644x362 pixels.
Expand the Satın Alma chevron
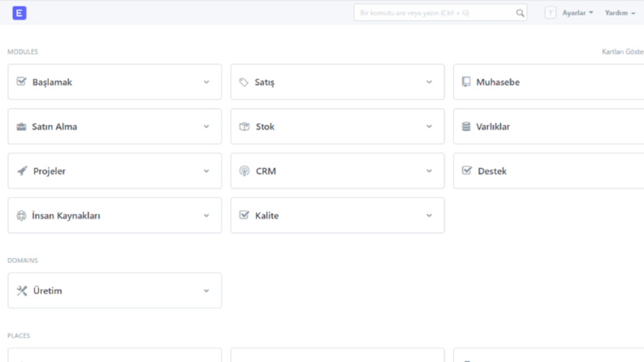(206, 127)
